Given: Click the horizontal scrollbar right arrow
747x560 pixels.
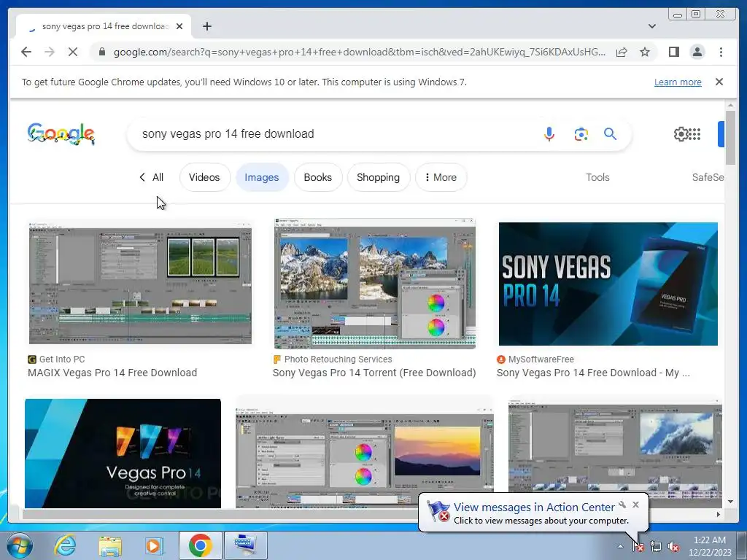Looking at the screenshot, I should click(719, 514).
